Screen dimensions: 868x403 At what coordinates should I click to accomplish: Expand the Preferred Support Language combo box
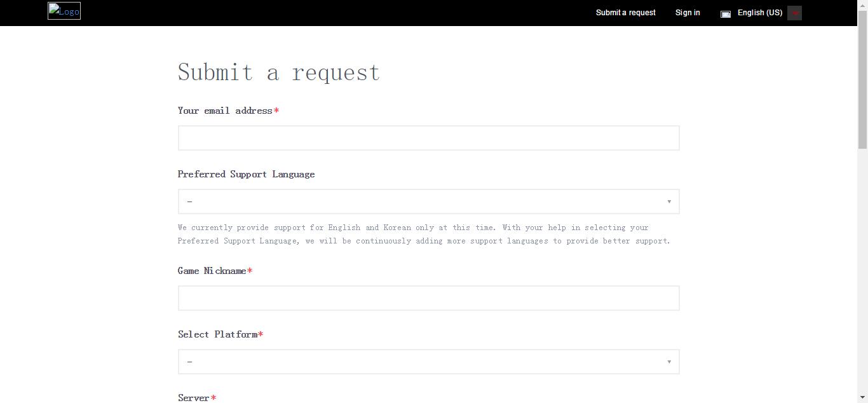(428, 201)
